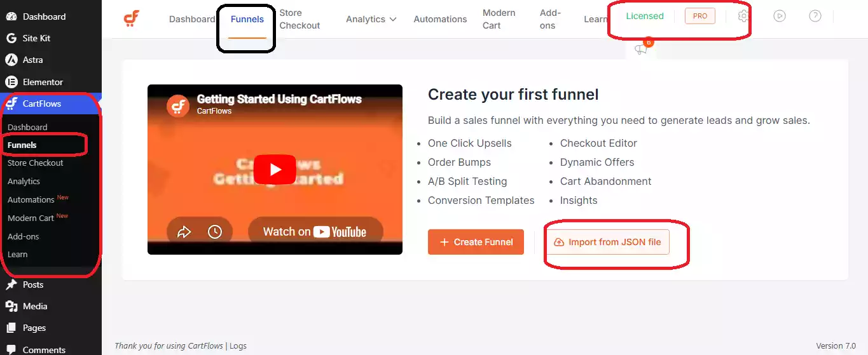Click the Media icon in sidebar

click(11, 306)
